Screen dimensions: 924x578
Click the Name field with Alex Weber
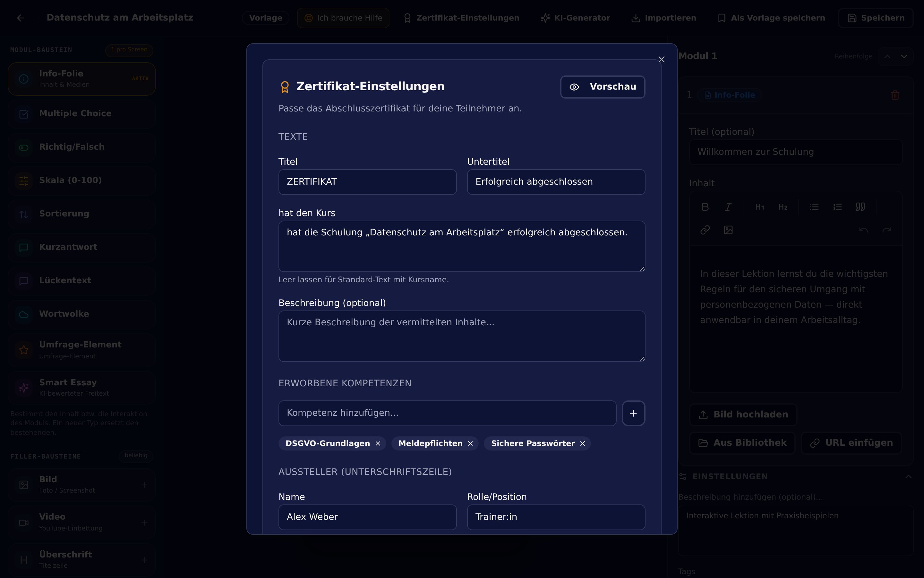(x=367, y=517)
